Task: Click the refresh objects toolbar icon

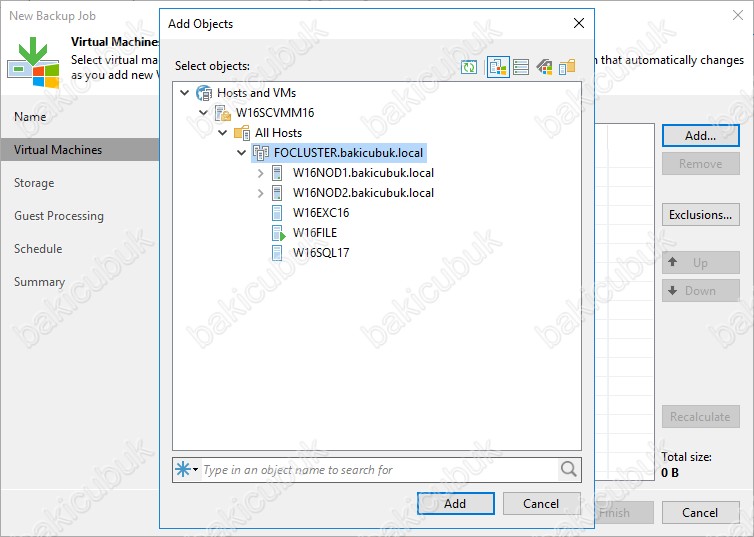Action: tap(469, 67)
